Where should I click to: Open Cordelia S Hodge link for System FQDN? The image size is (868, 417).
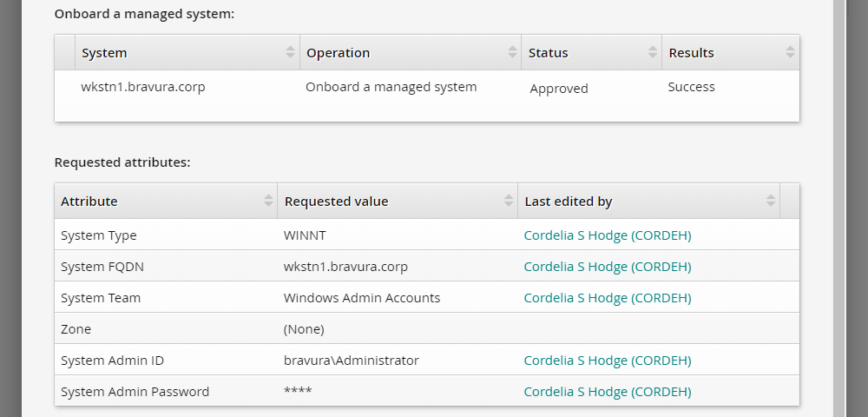coord(608,267)
